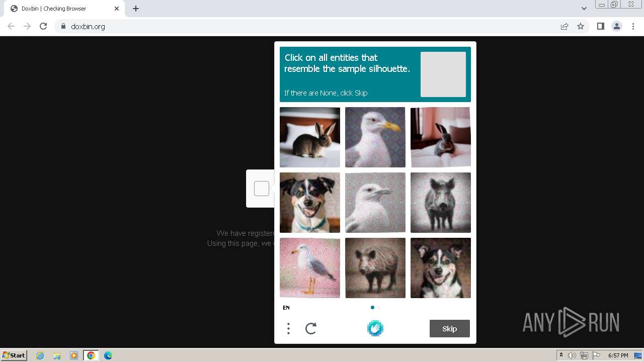Open the tab search dropdown arrow
644x362 pixels.
(584, 9)
